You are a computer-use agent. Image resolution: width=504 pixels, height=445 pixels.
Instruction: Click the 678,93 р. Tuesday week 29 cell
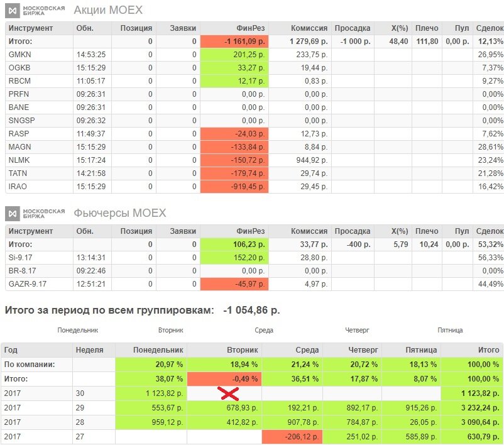224,408
